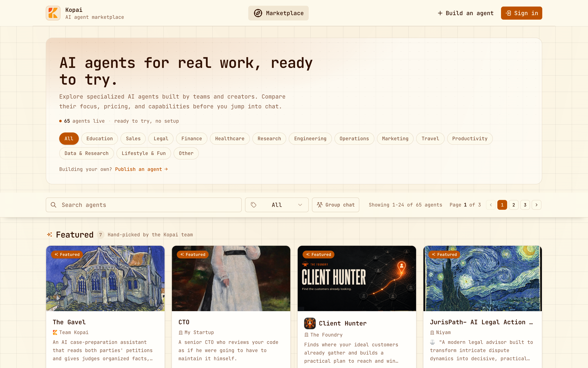The height and width of the screenshot is (368, 588).
Task: Go to page 1 of results
Action: coord(502,205)
